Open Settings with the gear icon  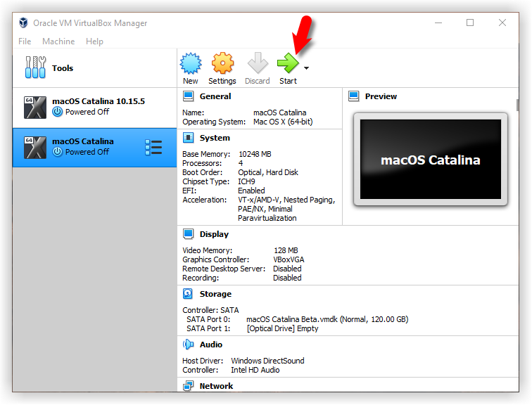(222, 64)
